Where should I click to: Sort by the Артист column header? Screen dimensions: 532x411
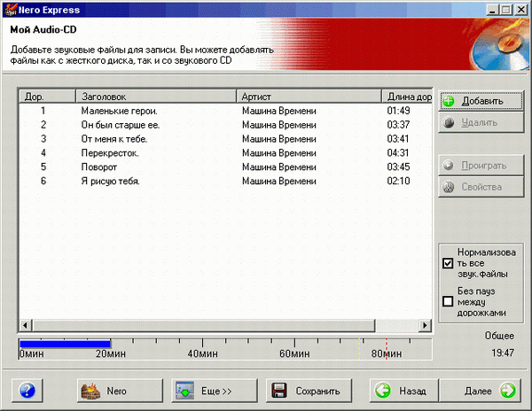point(309,97)
